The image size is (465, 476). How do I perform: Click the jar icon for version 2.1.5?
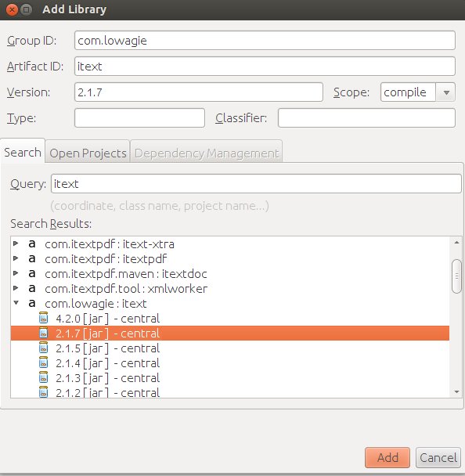[44, 348]
